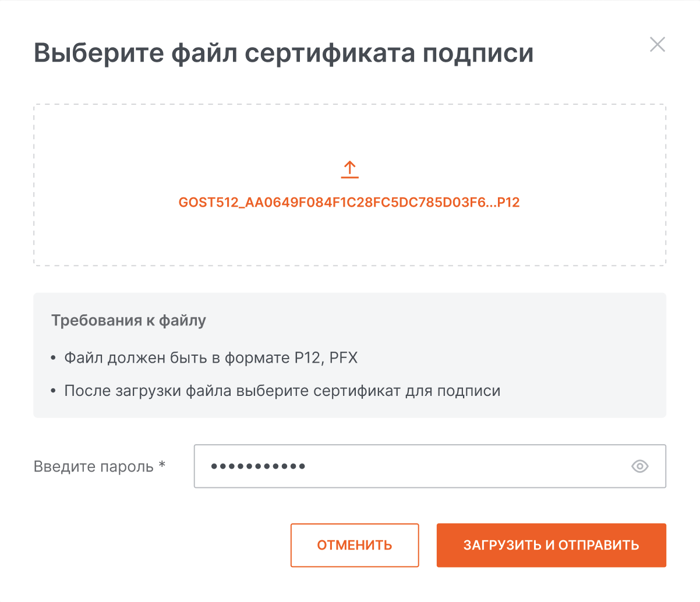The image size is (700, 602).
Task: Show password with the eye icon
Action: coord(639,466)
